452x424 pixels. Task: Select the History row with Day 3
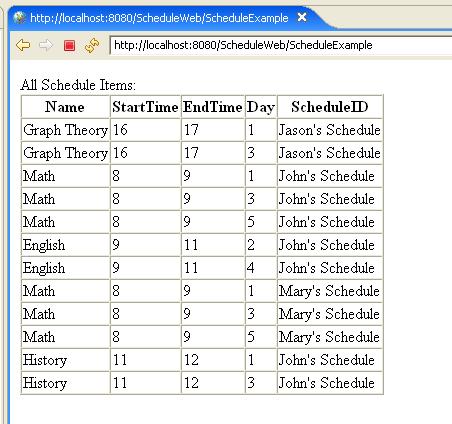pyautogui.click(x=202, y=383)
